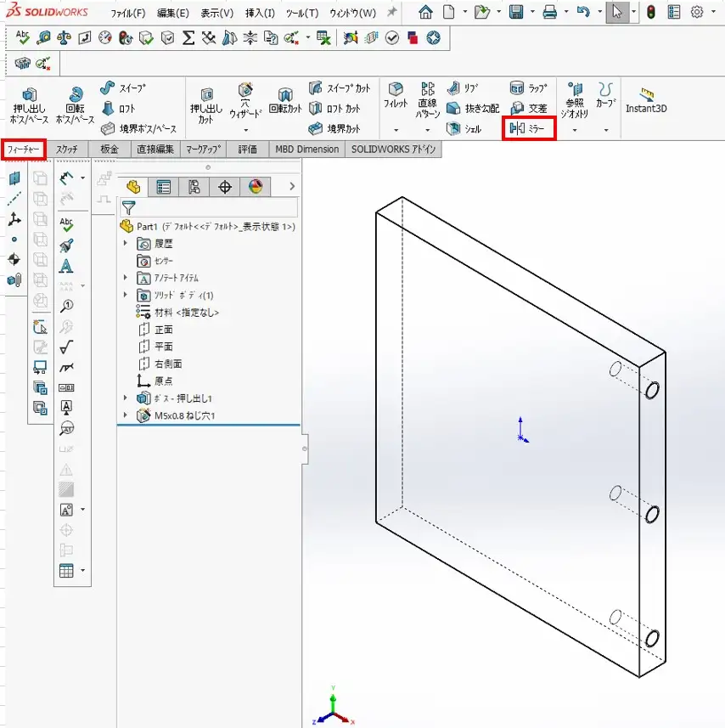Switch to the 評価 tab

[x=247, y=150]
